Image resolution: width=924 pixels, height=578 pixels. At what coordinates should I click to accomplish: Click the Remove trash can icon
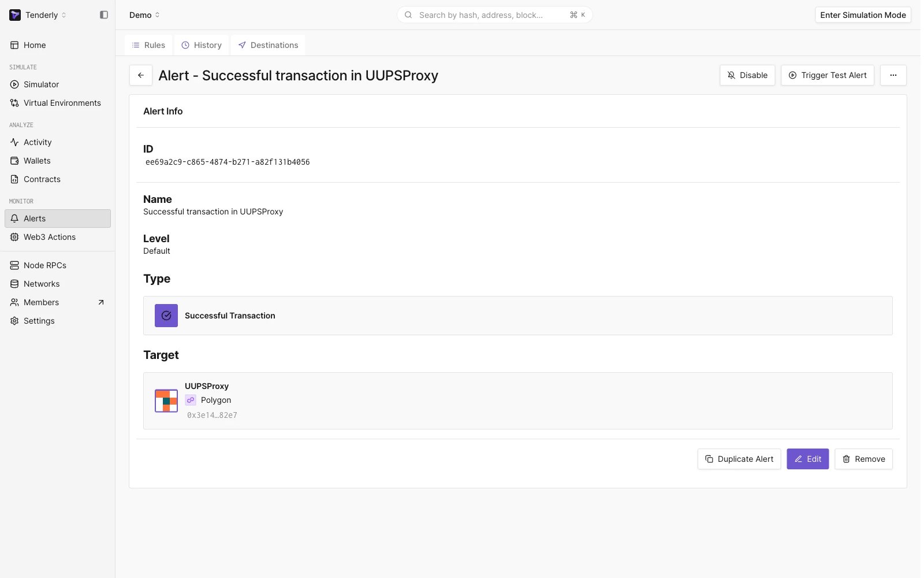pos(846,459)
